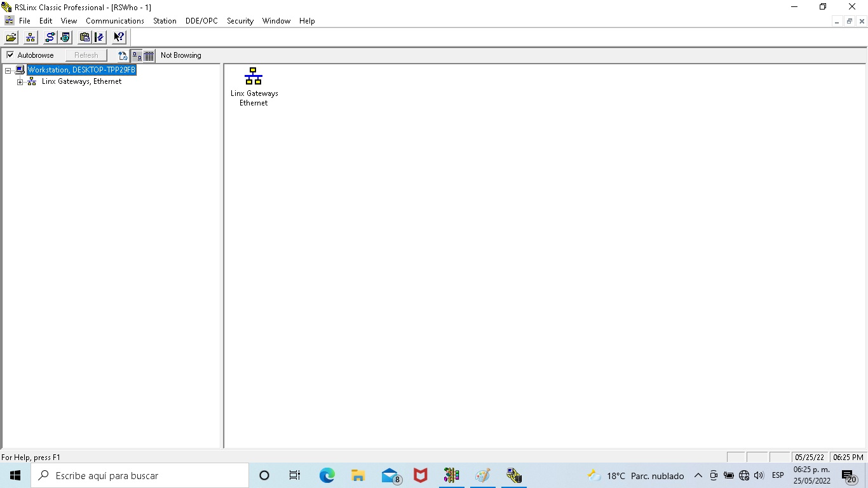Open the Help menu

[x=307, y=21]
